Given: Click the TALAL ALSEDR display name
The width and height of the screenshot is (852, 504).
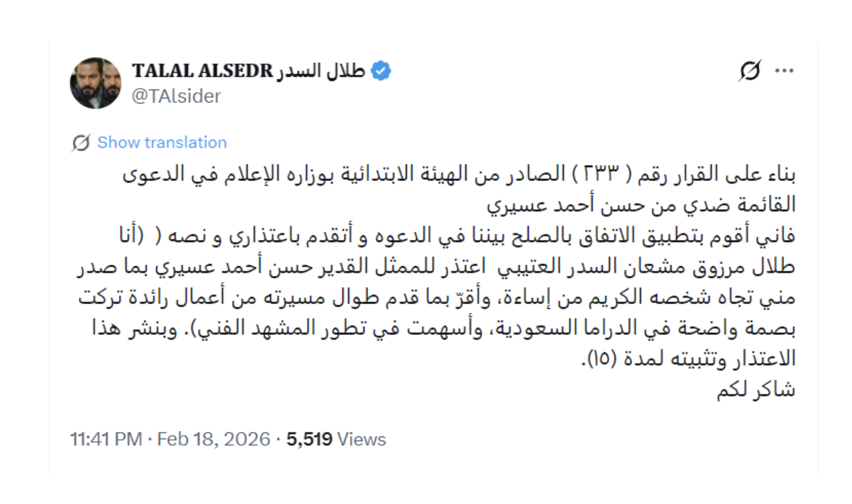Looking at the screenshot, I should pos(203,71).
